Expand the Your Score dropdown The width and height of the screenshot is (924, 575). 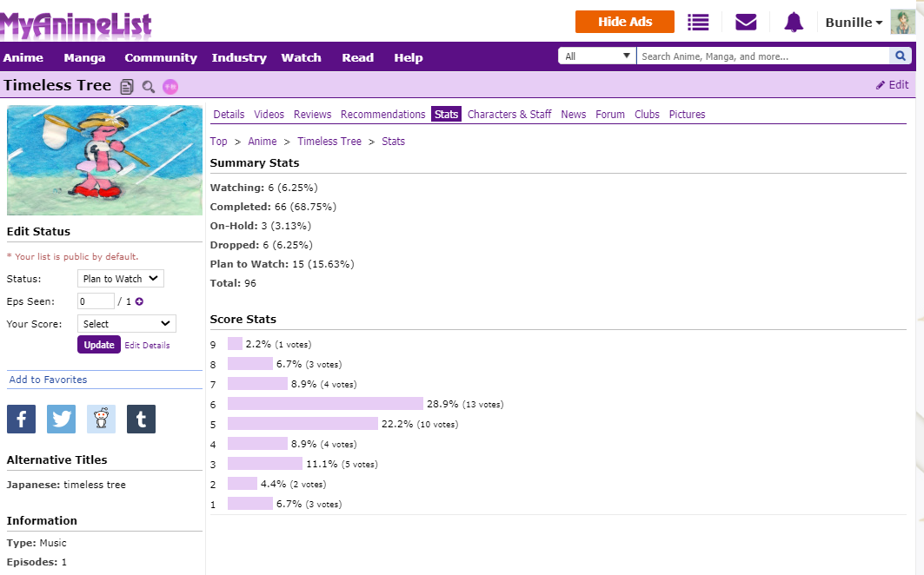coord(126,324)
